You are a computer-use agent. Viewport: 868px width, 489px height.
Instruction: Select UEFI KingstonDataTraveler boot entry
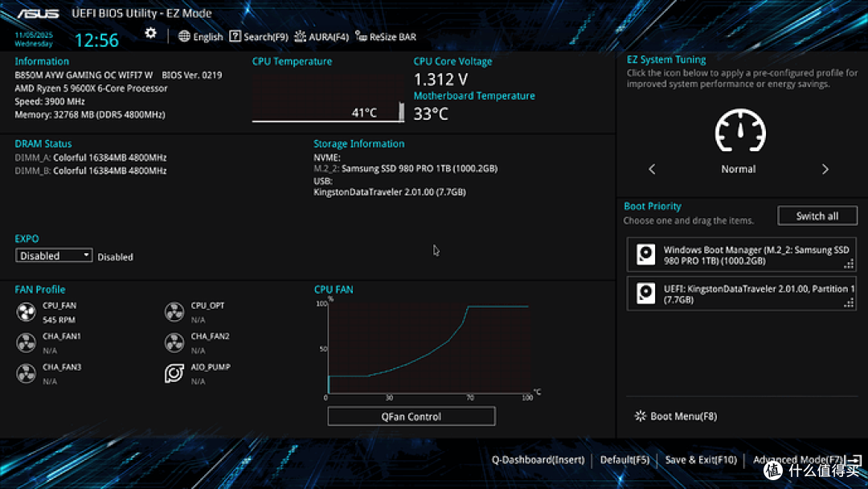pos(741,294)
